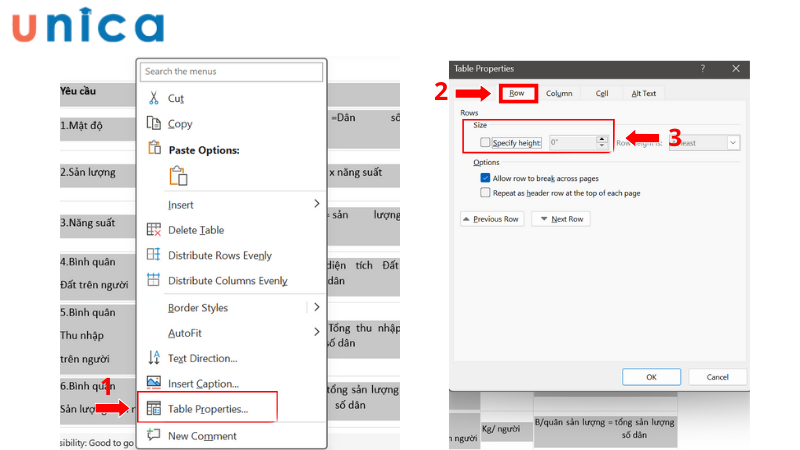Screen dimensions: 800x450
Task: Check Repeat as header row option
Action: 485,192
